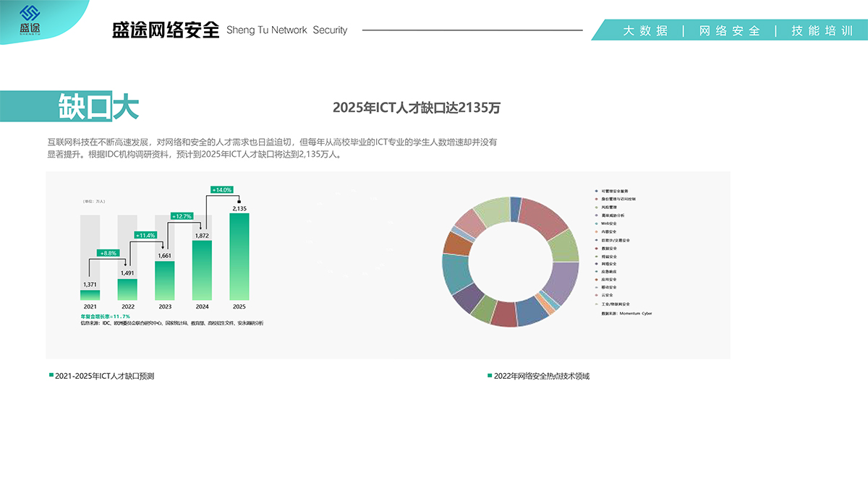Click the 云安全 legend marker

(x=595, y=295)
